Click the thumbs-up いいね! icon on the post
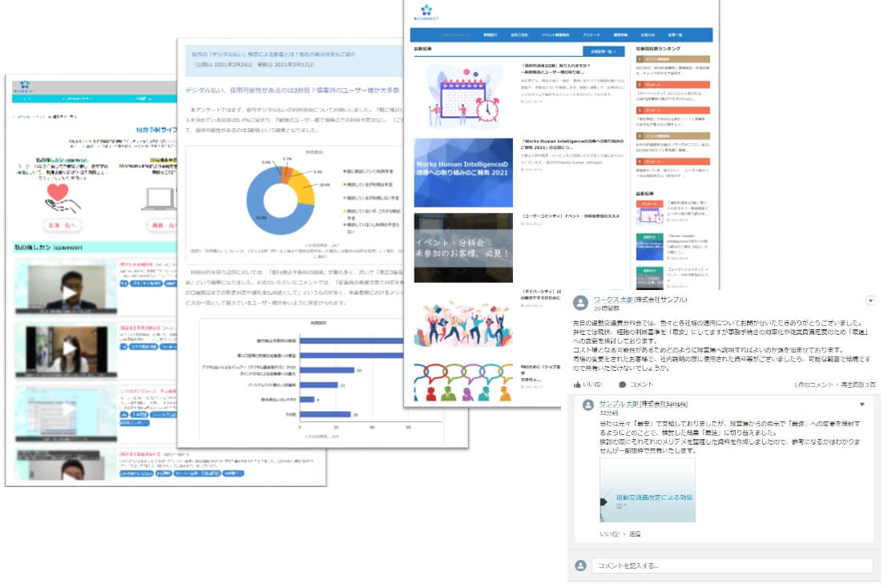Image resolution: width=888 pixels, height=588 pixels. (x=577, y=385)
